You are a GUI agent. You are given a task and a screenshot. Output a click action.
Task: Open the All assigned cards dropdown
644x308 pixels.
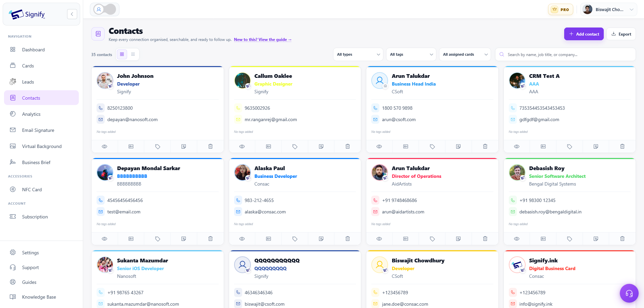[x=465, y=54]
